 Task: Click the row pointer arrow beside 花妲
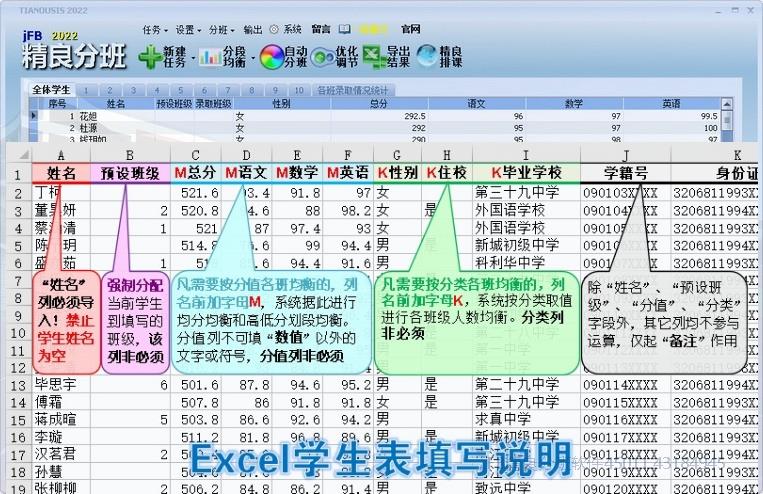coord(34,116)
